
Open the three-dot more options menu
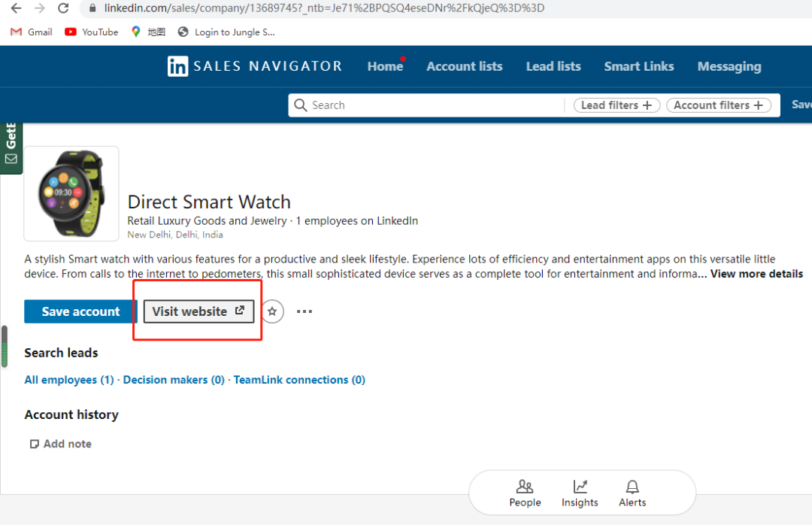tap(304, 311)
